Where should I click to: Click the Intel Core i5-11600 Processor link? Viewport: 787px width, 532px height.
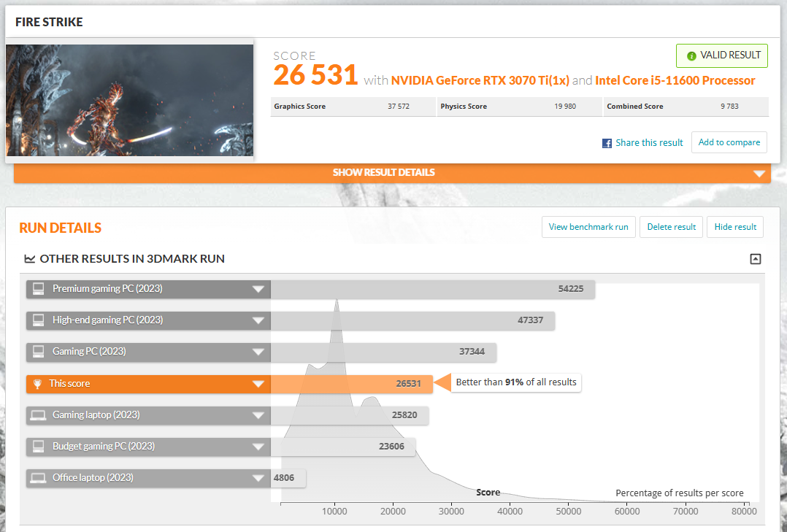pos(675,81)
